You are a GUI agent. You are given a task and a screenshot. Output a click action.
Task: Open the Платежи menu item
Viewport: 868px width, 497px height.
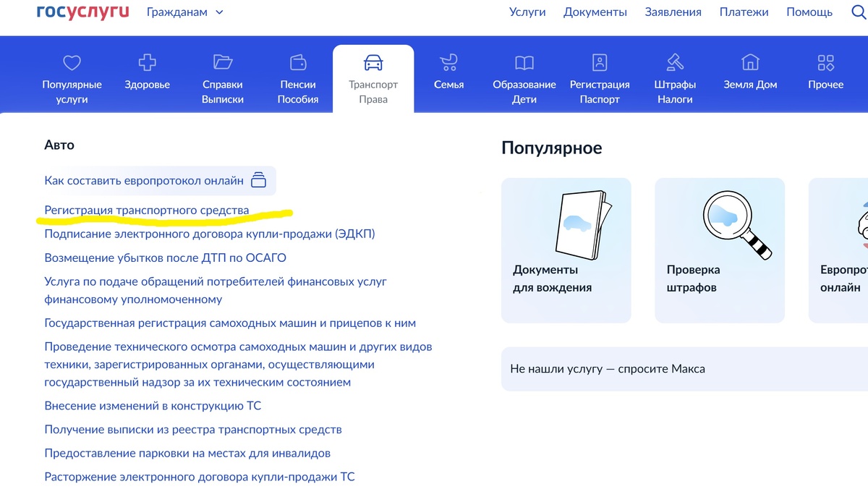[744, 12]
